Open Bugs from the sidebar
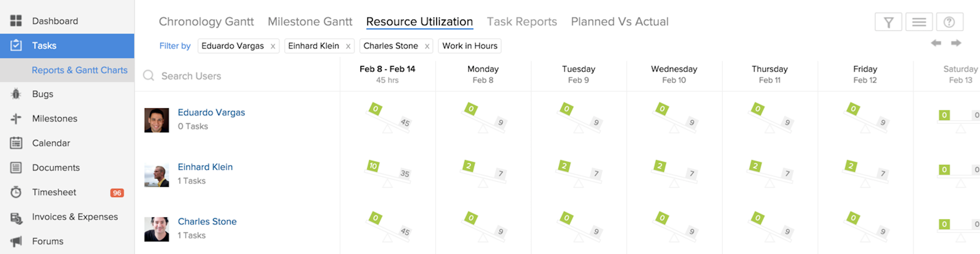Image resolution: width=980 pixels, height=254 pixels. [x=43, y=94]
